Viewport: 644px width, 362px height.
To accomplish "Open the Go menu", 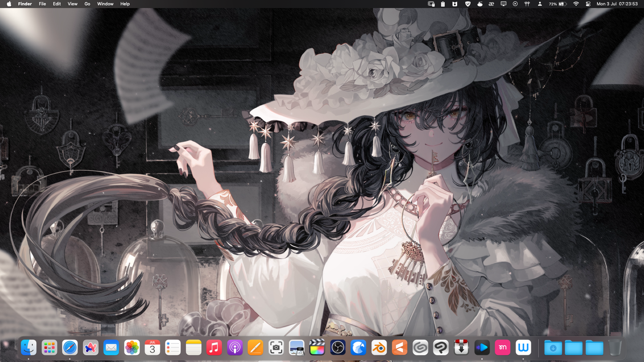I will 87,4.
